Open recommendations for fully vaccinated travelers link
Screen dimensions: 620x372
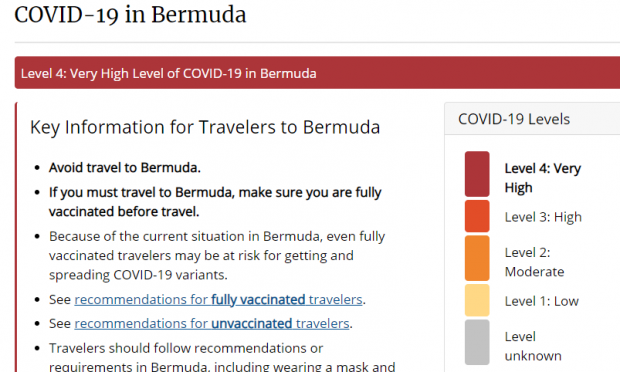pos(218,299)
